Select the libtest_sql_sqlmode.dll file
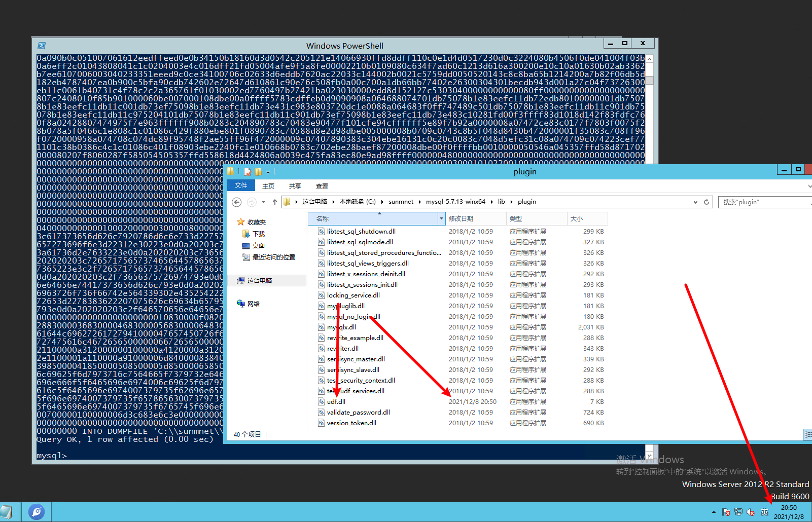The image size is (812, 522). coord(360,242)
